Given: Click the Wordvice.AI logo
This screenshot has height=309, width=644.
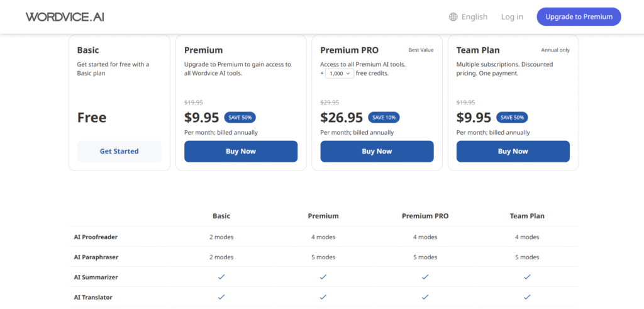Looking at the screenshot, I should click(65, 17).
